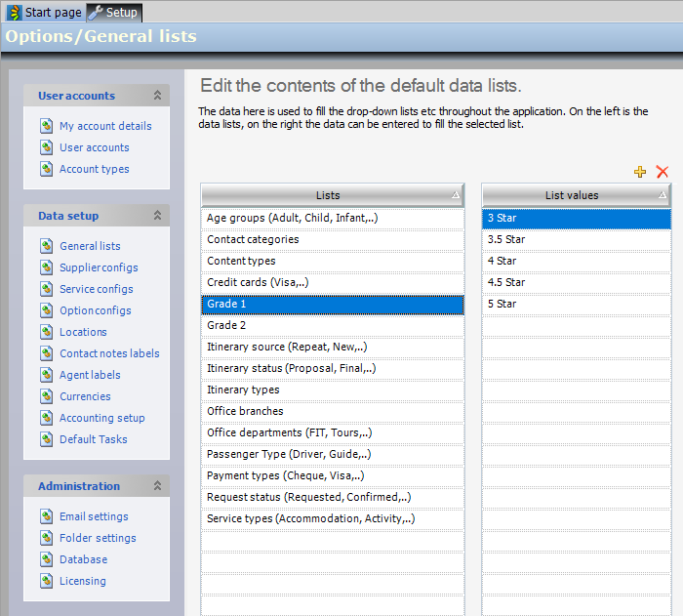Click the icon next to Default Tasks
Screen dimensions: 683x616
46,439
